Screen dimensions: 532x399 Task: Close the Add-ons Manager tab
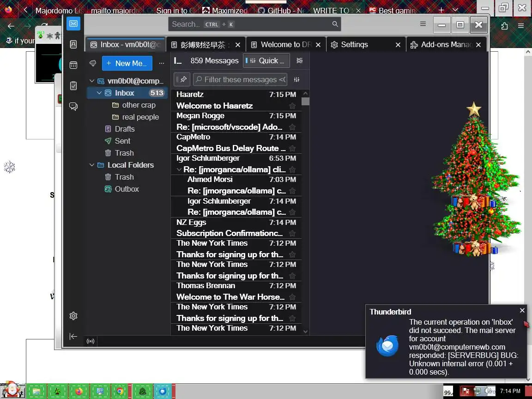(478, 45)
